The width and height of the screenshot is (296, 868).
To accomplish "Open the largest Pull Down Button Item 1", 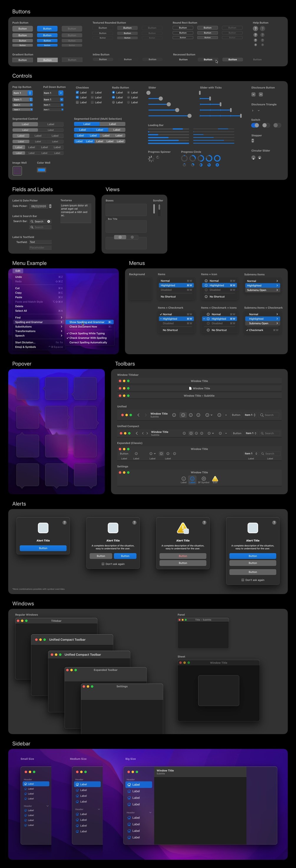I will coord(53,93).
